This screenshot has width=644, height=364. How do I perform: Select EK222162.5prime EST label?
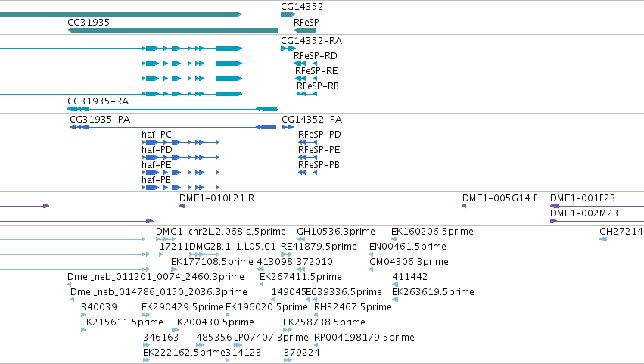pos(184,353)
